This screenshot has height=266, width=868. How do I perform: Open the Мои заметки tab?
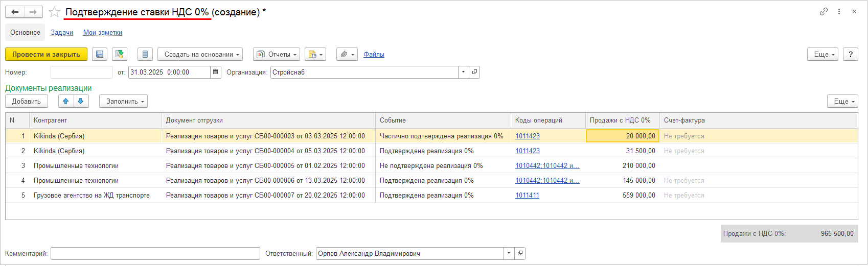103,32
